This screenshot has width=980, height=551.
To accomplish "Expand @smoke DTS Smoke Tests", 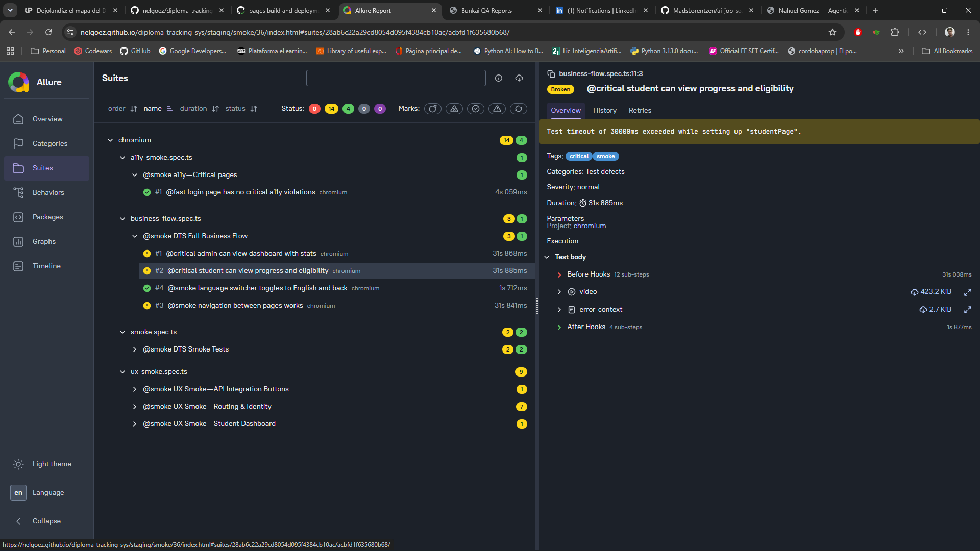I will pos(135,349).
